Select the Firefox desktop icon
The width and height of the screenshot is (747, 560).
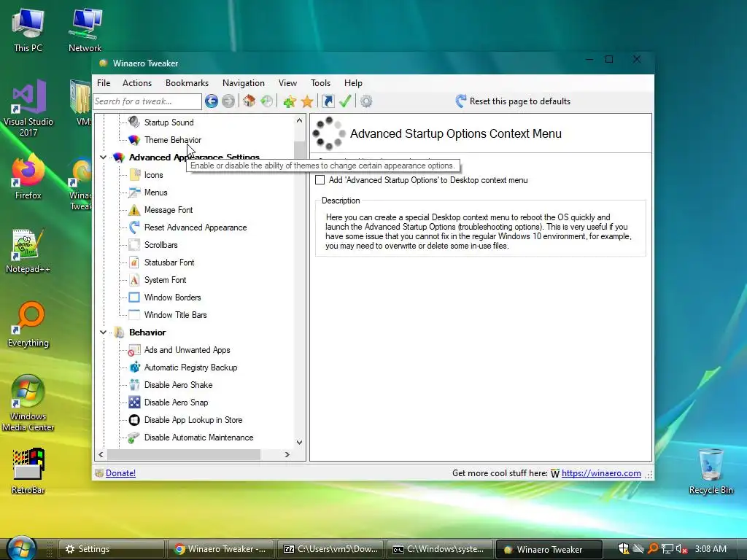[28, 177]
